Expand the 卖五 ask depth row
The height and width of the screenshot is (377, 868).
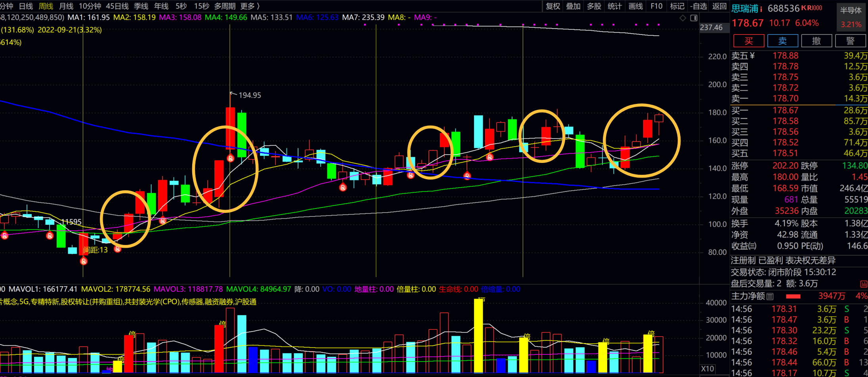743,56
